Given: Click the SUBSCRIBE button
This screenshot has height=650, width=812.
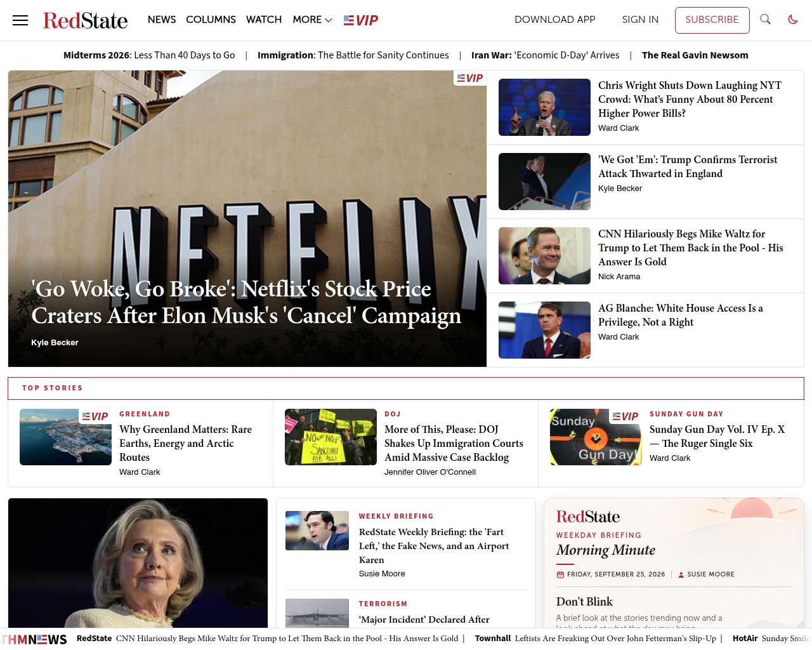Looking at the screenshot, I should tap(712, 20).
